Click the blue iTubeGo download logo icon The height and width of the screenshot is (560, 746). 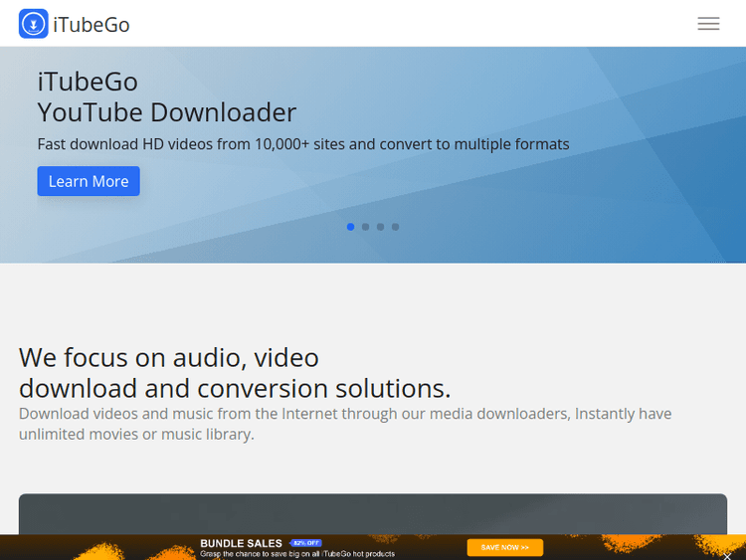[x=33, y=24]
